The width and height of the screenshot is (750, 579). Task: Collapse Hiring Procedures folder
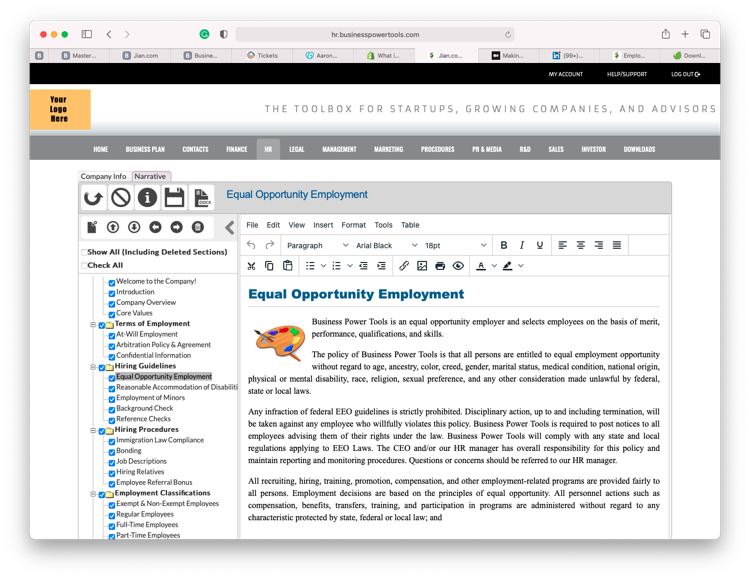click(x=93, y=430)
